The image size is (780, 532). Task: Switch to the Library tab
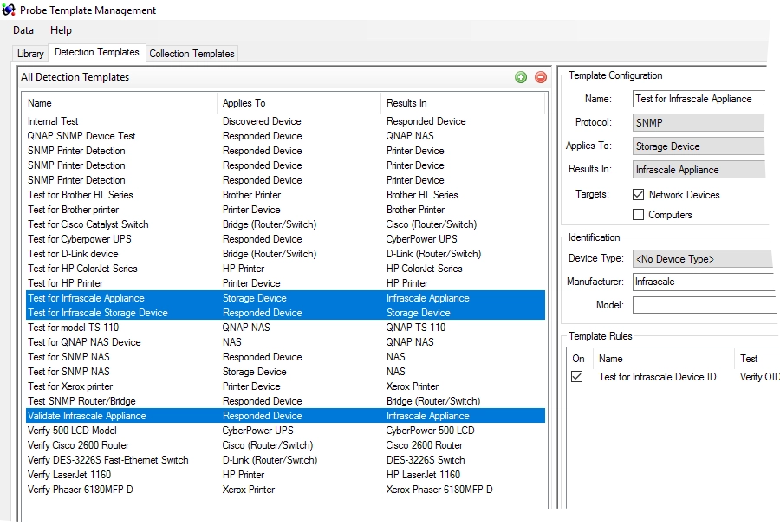pos(30,54)
